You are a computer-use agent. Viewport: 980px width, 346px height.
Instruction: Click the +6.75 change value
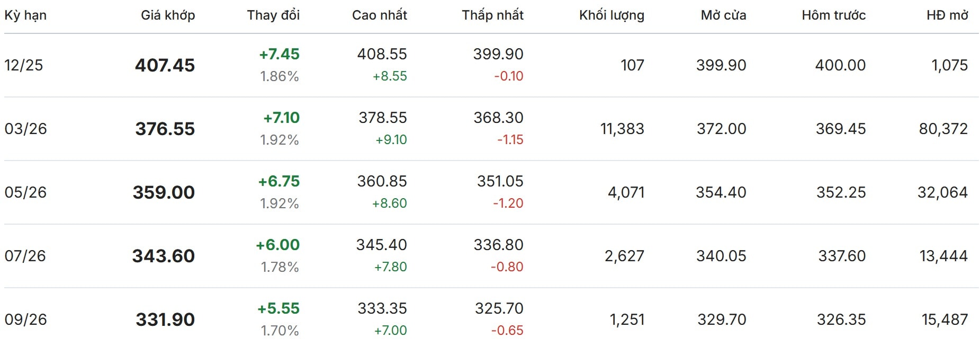click(x=279, y=181)
